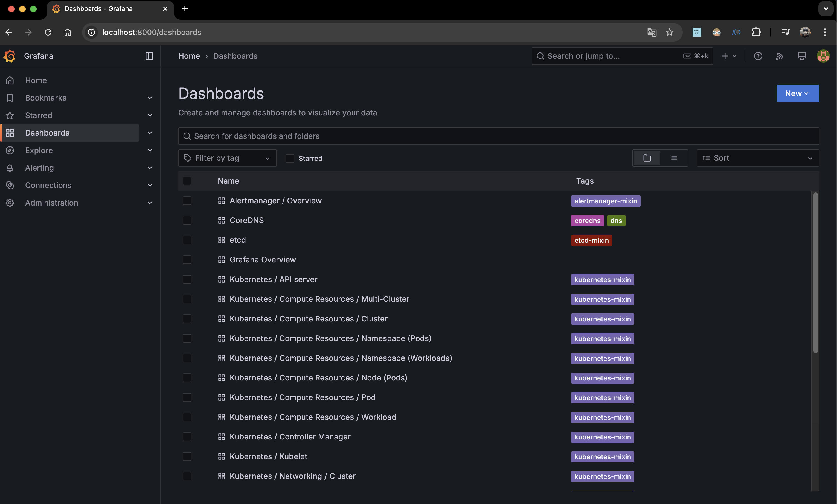Open the Explore menu item
The height and width of the screenshot is (504, 837).
click(39, 150)
